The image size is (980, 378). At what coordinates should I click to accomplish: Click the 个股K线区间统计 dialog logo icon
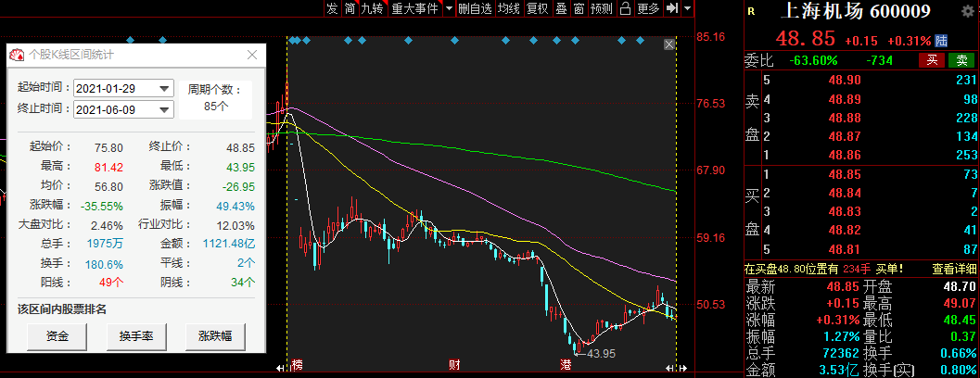17,55
